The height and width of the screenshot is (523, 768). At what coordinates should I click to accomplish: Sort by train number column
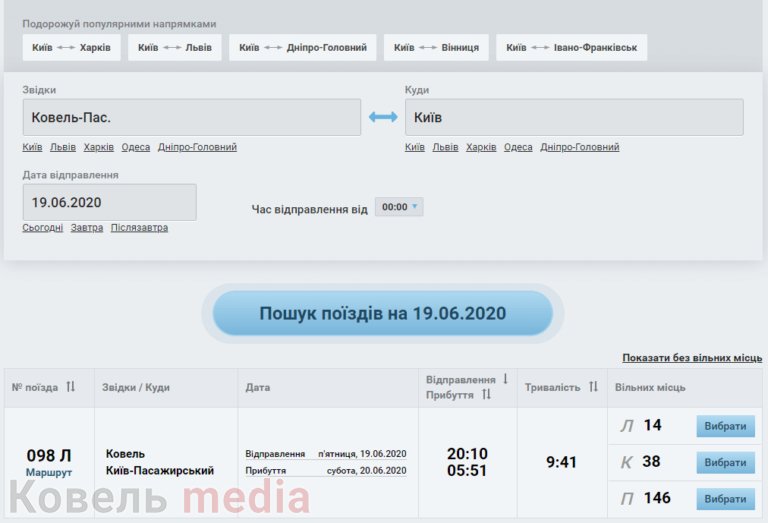(70, 387)
